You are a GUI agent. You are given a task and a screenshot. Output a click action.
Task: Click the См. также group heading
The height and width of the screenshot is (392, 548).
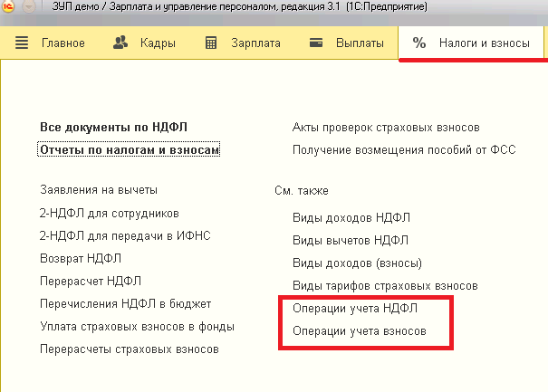click(x=302, y=190)
